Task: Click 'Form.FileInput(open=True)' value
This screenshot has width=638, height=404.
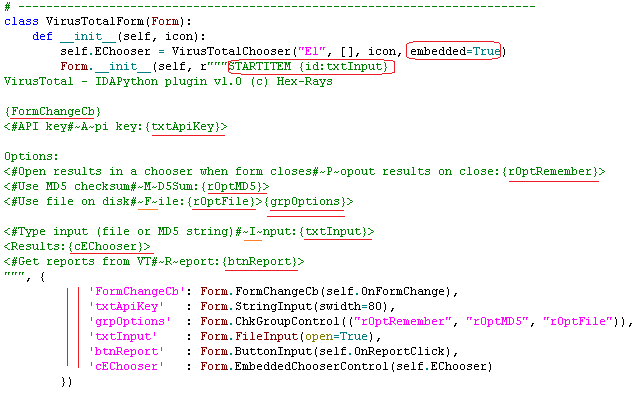Action: coord(288,336)
